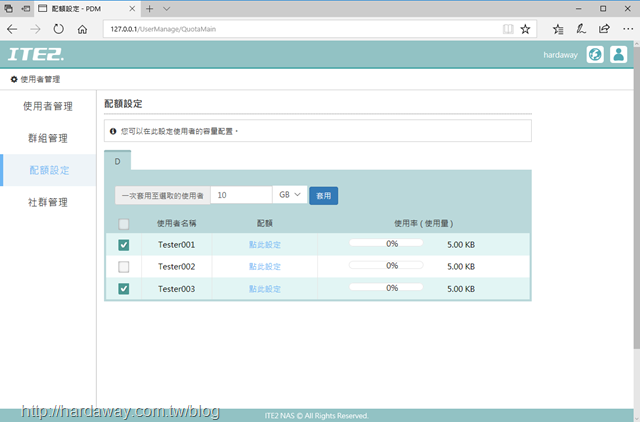Open 群組管理 in the sidebar
640x422 pixels.
[x=48, y=138]
